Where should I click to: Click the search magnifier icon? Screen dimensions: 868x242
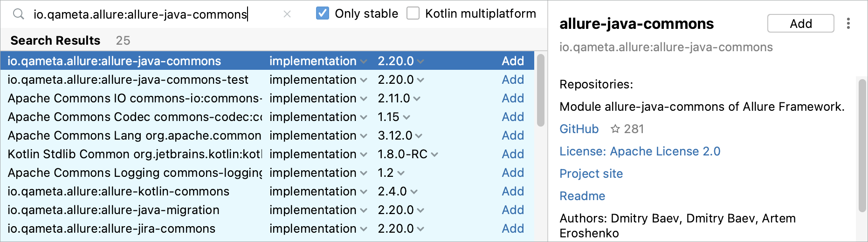[18, 14]
